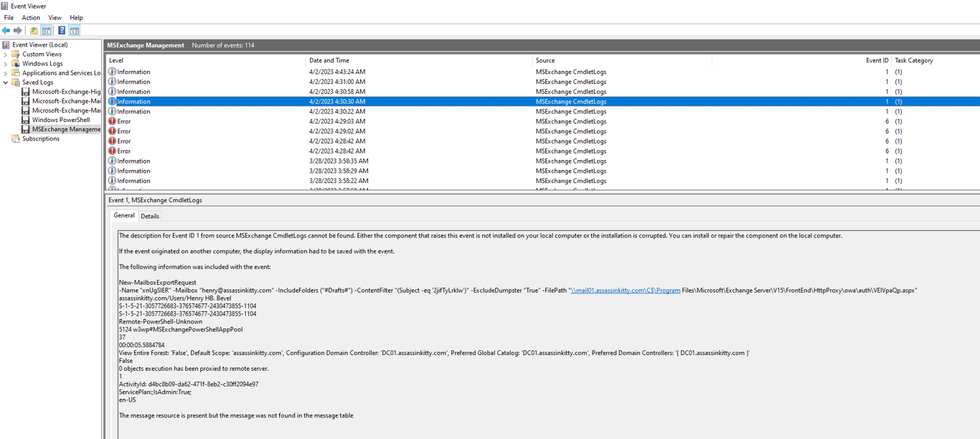Switch to the General tab
The width and height of the screenshot is (980, 439).
click(x=124, y=215)
